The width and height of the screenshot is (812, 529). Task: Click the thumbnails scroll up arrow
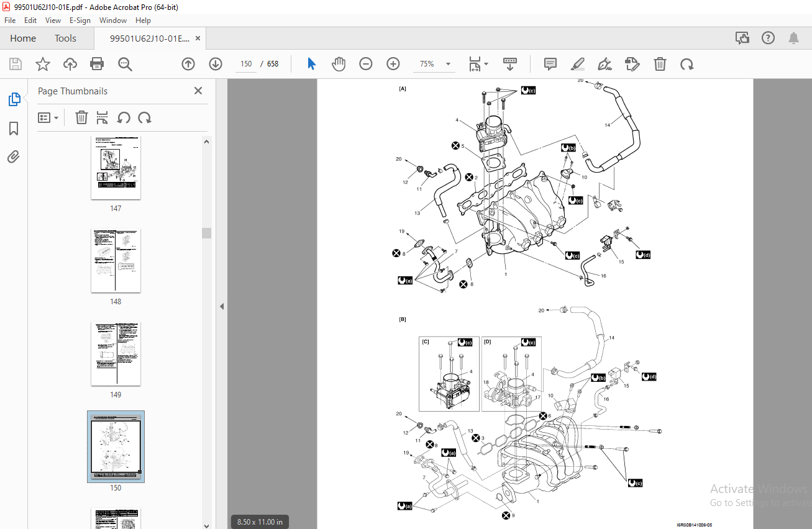tap(206, 141)
